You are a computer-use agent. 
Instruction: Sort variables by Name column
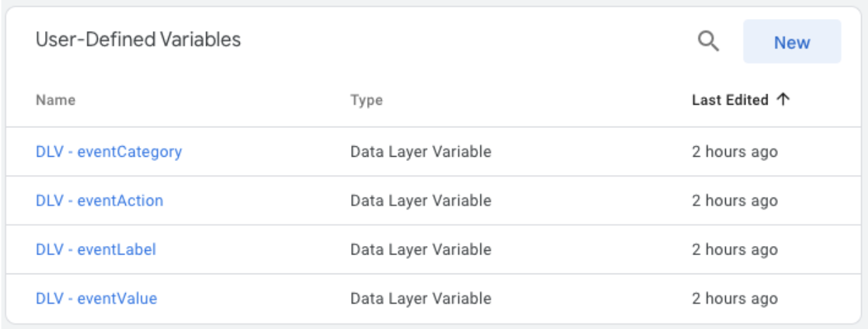[56, 100]
